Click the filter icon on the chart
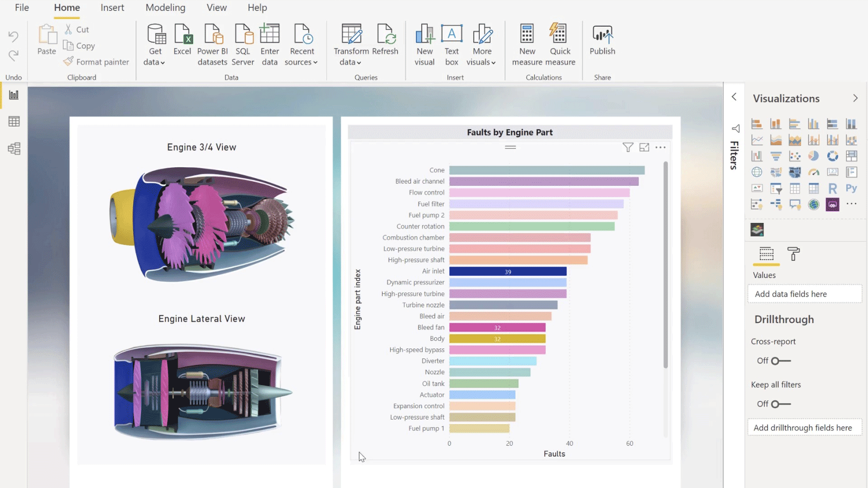This screenshot has width=868, height=488. pyautogui.click(x=628, y=148)
